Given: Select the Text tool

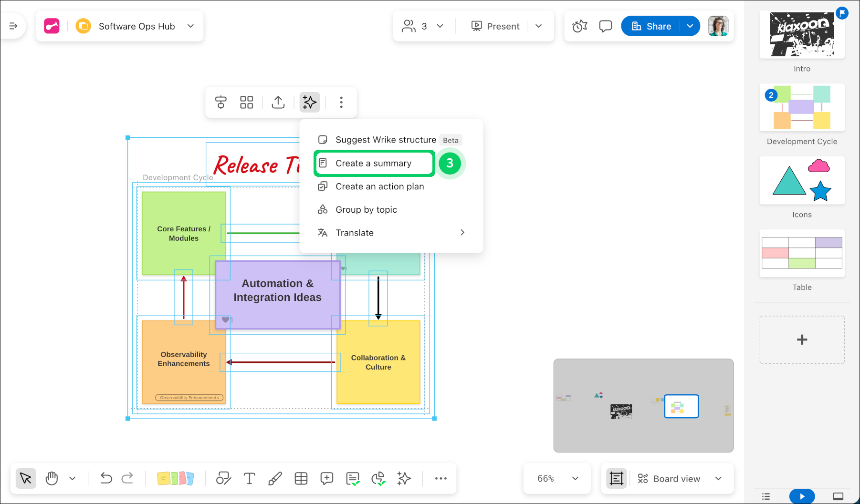Looking at the screenshot, I should pos(249,478).
